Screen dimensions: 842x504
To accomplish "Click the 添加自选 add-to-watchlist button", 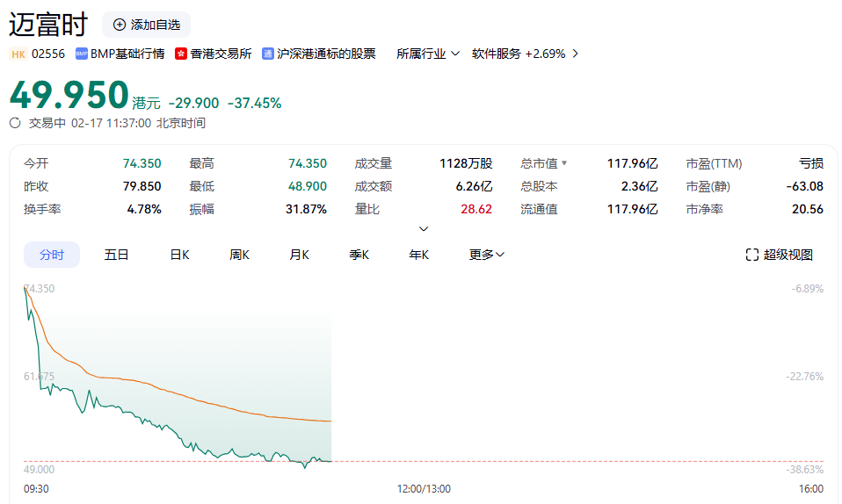I will [146, 25].
